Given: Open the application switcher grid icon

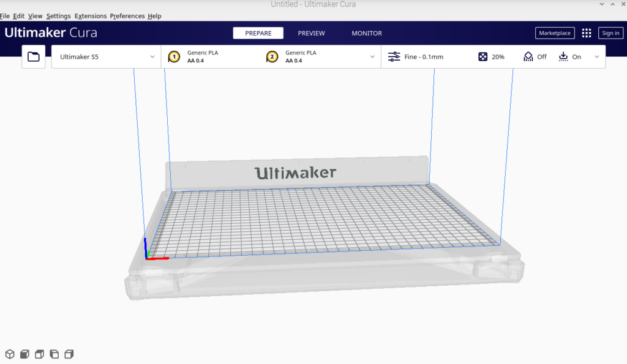Looking at the screenshot, I should 586,33.
